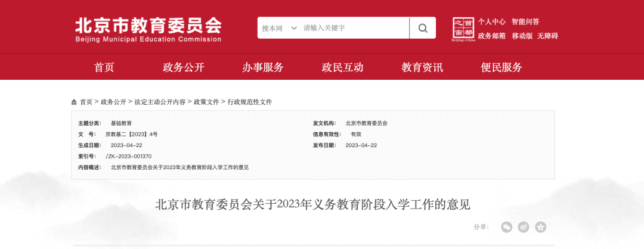Share the article via Weibo icon

pyautogui.click(x=524, y=227)
